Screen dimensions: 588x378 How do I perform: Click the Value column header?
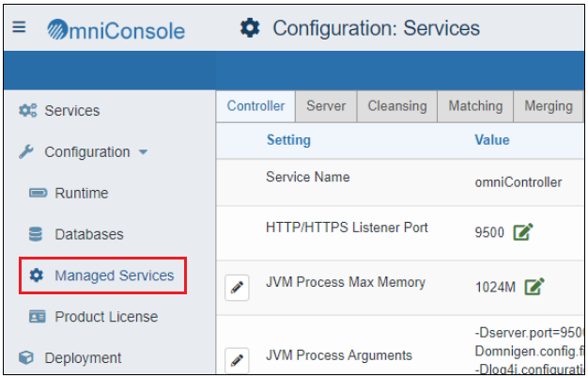point(492,140)
